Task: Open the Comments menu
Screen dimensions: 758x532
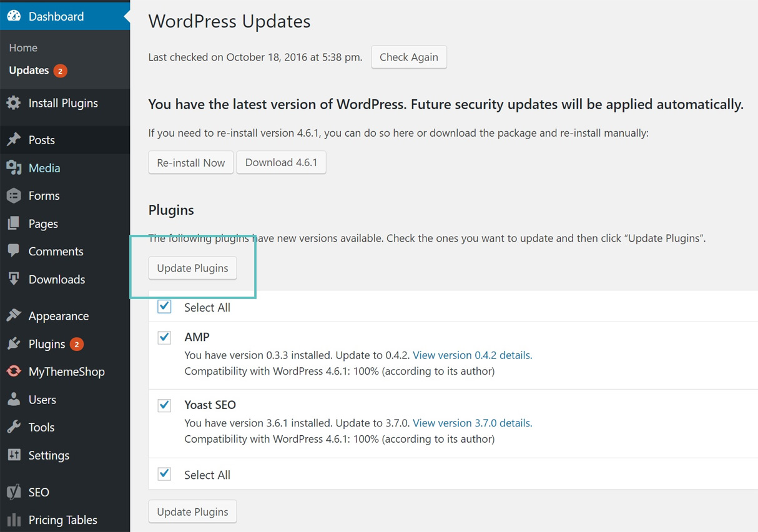Action: pos(65,251)
